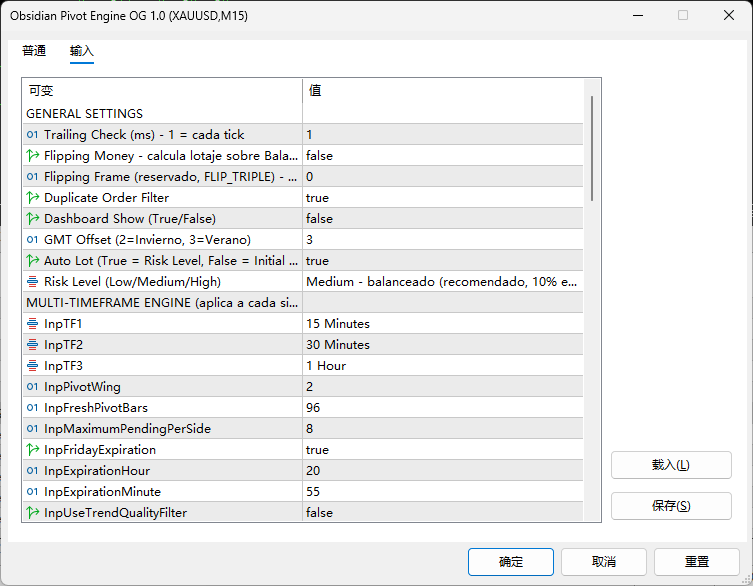Confirm with the 确定 button
This screenshot has height=586, width=753.
coord(510,562)
